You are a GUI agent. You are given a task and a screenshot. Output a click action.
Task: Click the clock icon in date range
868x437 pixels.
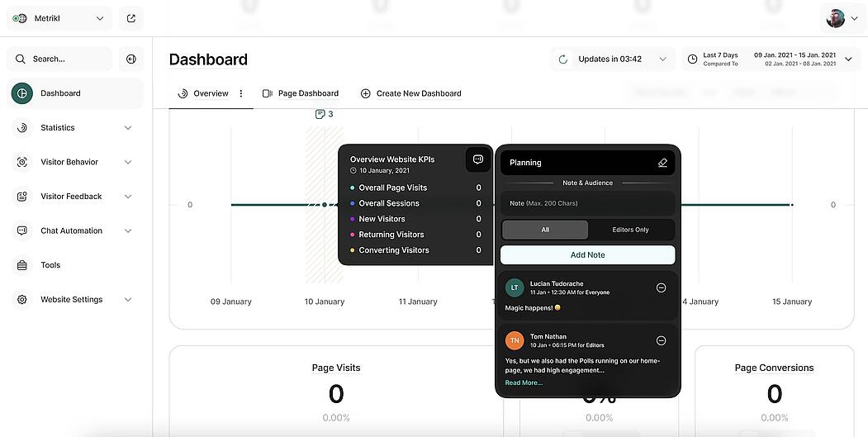tap(692, 59)
